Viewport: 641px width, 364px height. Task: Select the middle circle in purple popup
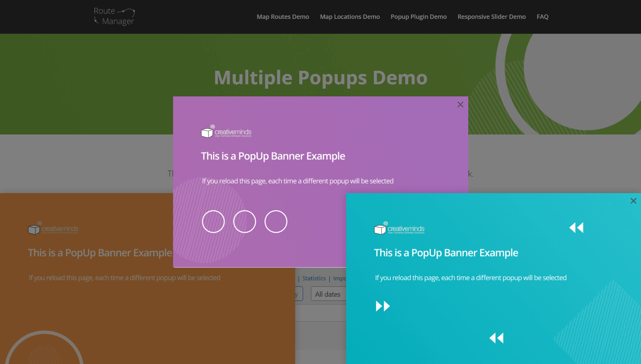[x=245, y=221]
